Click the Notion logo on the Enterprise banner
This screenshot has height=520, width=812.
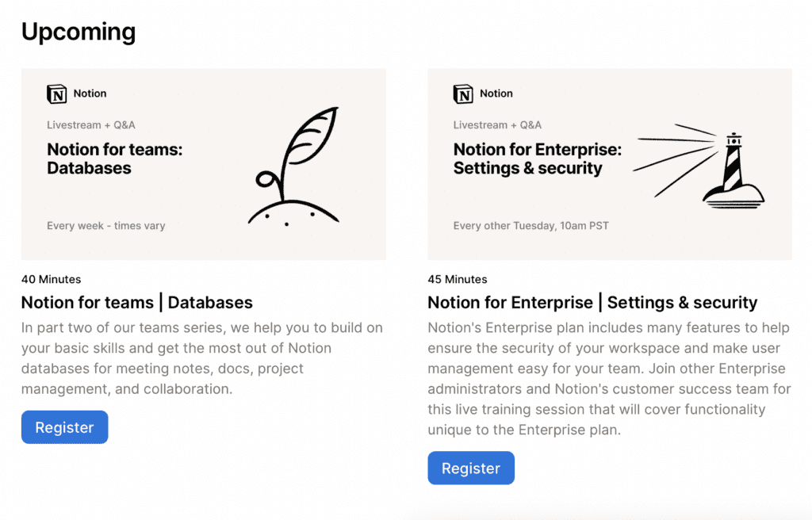point(463,94)
